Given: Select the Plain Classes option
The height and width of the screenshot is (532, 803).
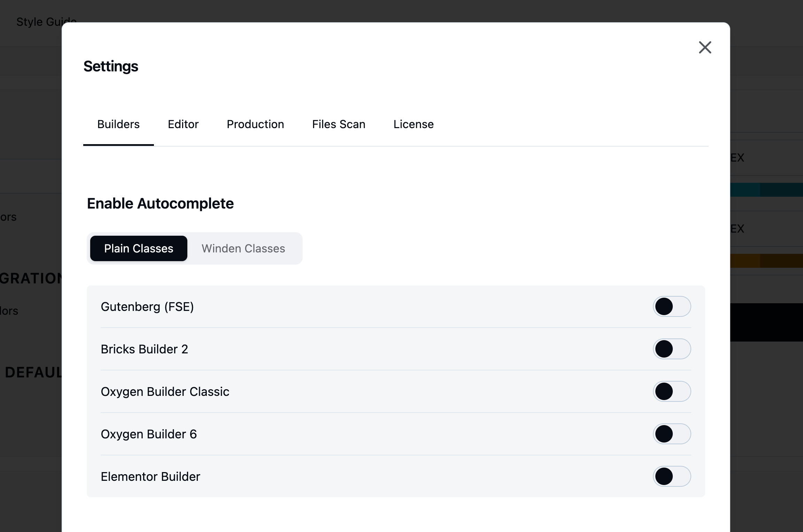Looking at the screenshot, I should tap(139, 249).
